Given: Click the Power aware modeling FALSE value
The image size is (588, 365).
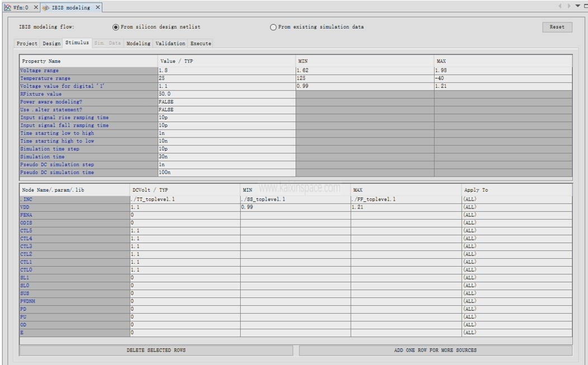Looking at the screenshot, I should tap(226, 102).
